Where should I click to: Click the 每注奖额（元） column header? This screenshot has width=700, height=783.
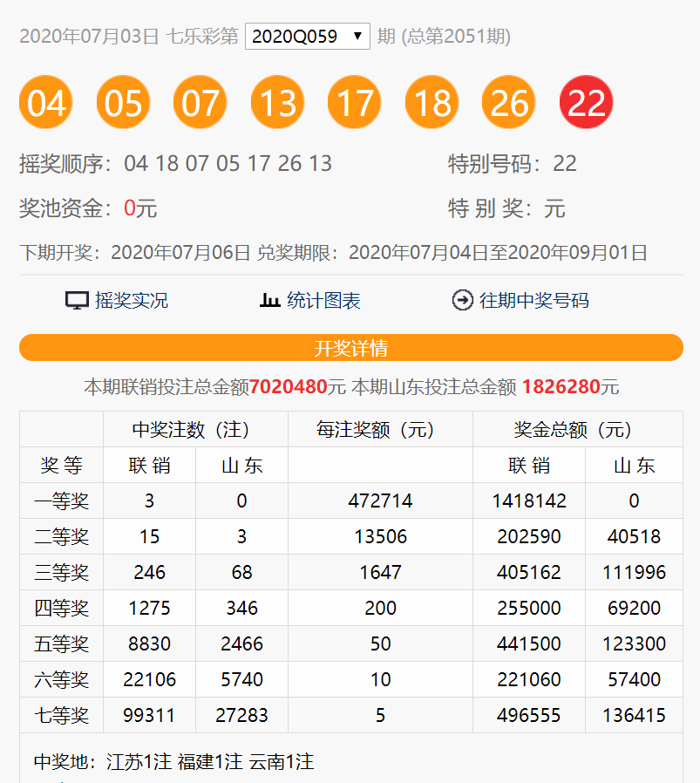click(x=380, y=430)
